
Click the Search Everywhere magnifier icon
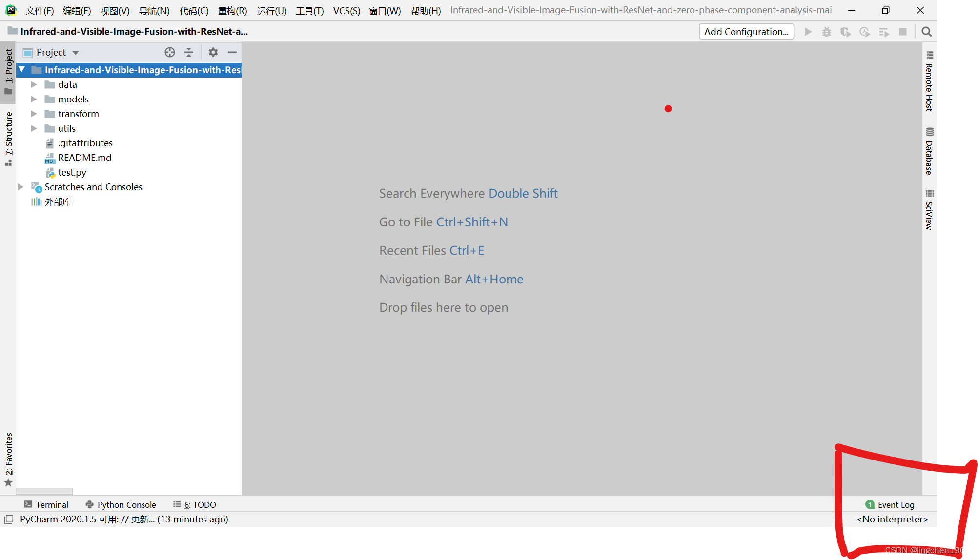[x=926, y=32]
